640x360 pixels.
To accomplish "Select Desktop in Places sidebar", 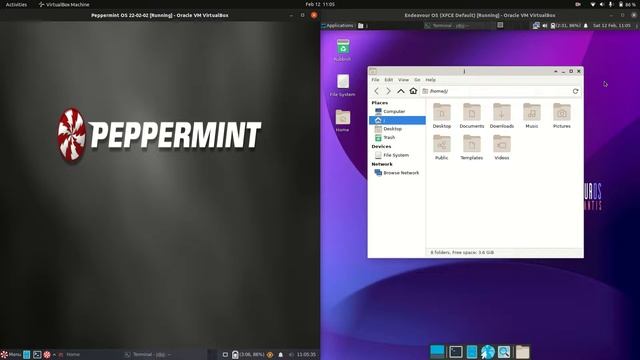I will tap(397, 129).
